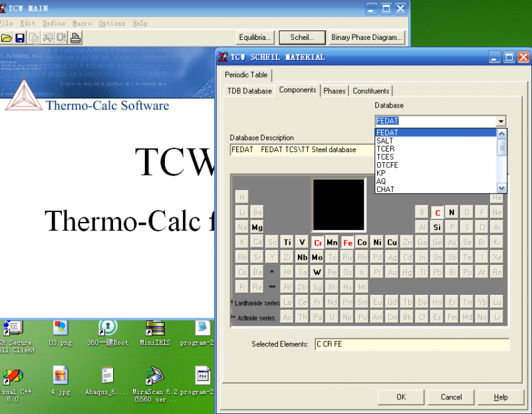
Task: Click the Print icon in TCW MAIN toolbar
Action: (75, 38)
